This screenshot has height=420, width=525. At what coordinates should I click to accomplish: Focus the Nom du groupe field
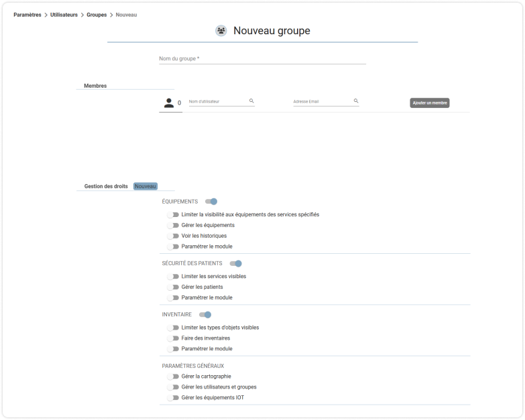point(263,58)
